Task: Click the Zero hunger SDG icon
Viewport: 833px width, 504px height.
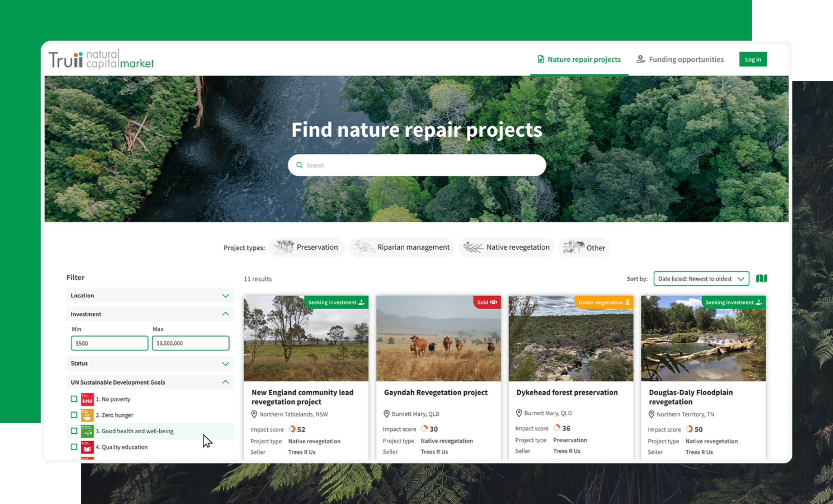Action: [87, 415]
